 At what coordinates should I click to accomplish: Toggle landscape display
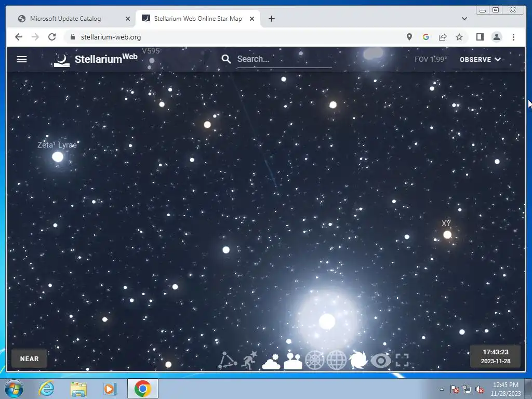tap(293, 361)
